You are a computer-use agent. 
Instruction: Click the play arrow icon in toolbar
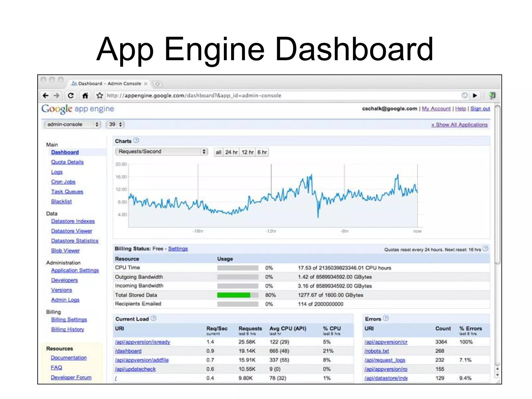[475, 96]
